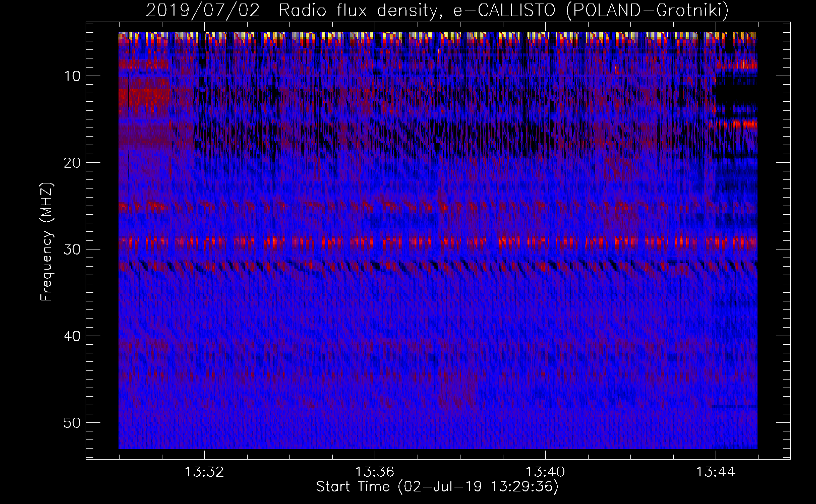Click the date '2019/07/02' in the title
This screenshot has height=504, width=816.
coord(203,10)
